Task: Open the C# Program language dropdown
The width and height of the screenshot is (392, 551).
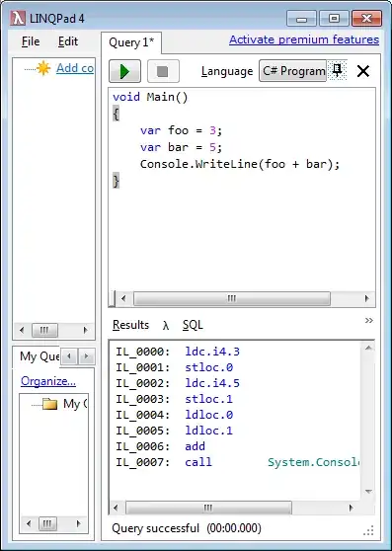Action: 293,71
